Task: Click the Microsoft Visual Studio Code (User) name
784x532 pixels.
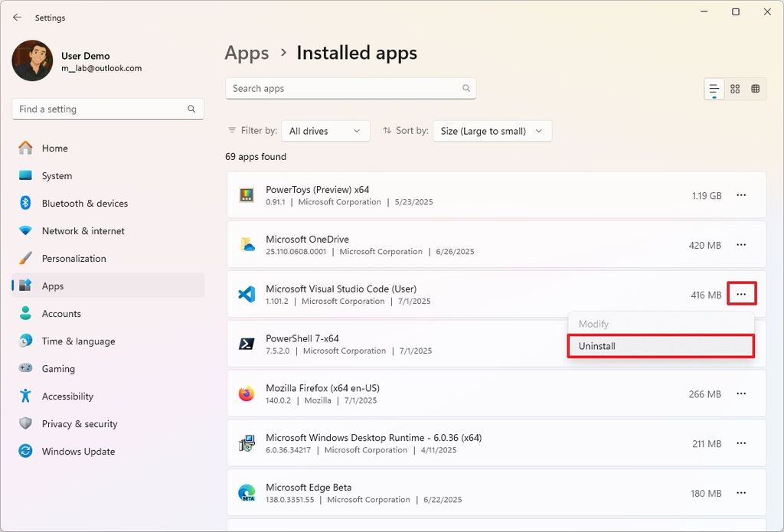Action: (341, 289)
